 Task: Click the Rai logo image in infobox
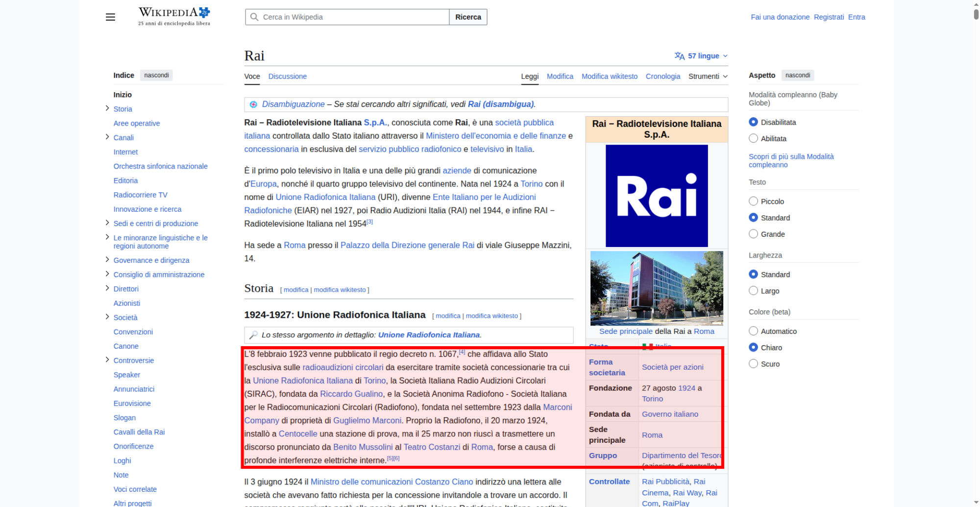point(657,196)
